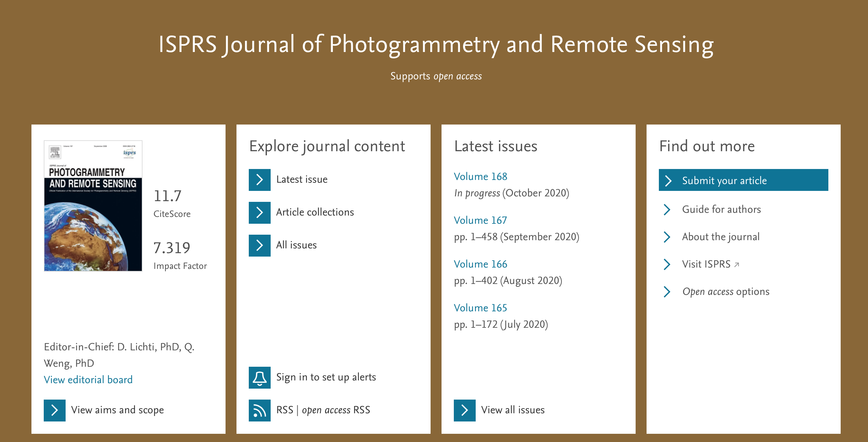Select open access RSS link

pos(336,410)
